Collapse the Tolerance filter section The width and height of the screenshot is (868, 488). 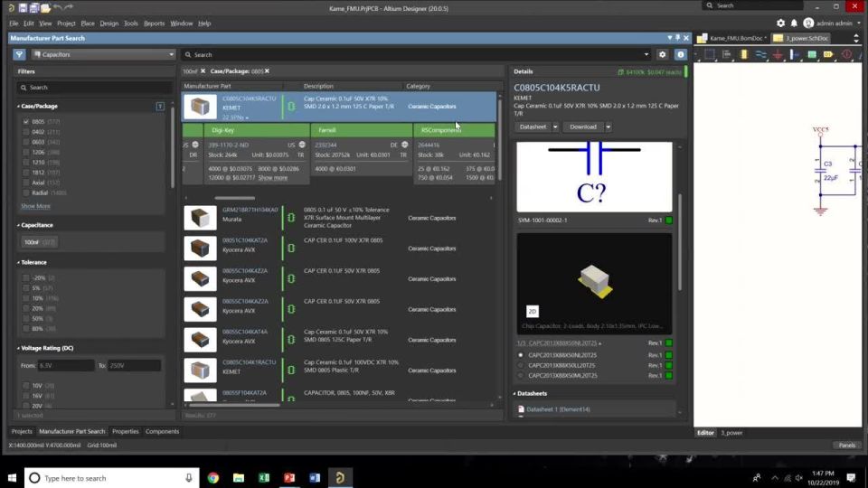(18, 263)
